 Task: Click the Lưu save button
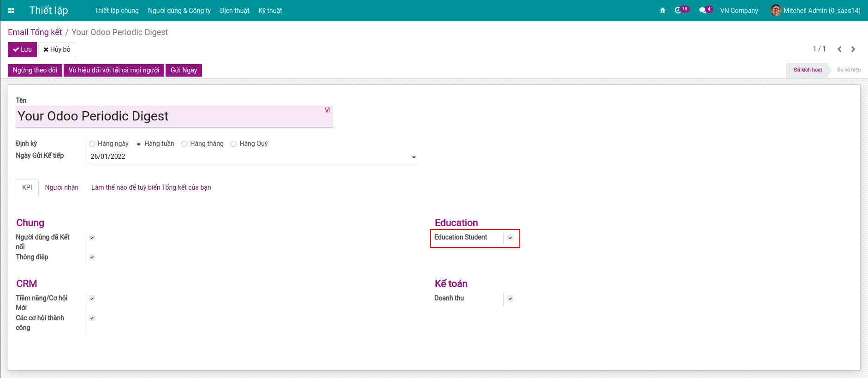(x=22, y=49)
